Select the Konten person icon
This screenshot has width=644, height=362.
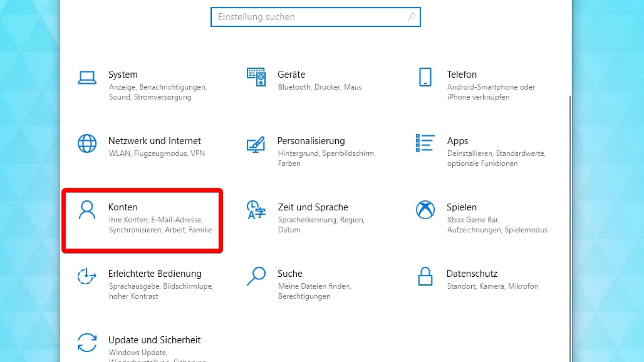click(87, 210)
